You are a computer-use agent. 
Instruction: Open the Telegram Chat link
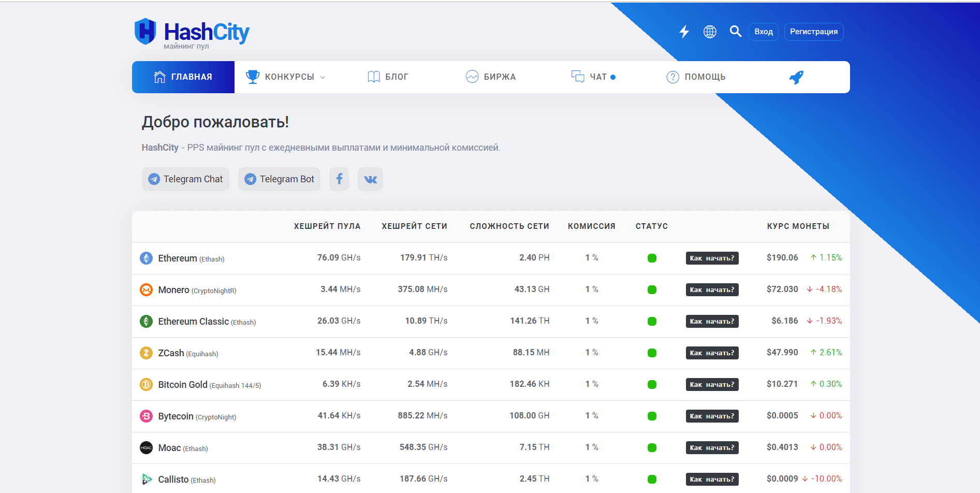click(185, 179)
